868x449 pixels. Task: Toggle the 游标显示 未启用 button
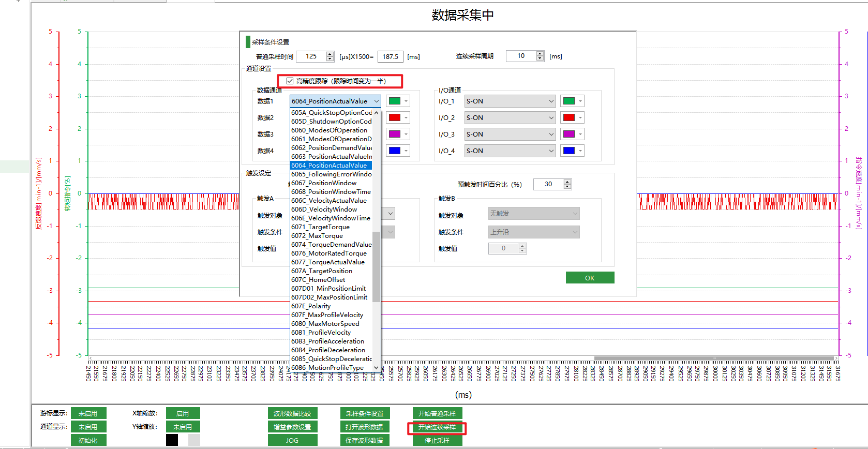(x=88, y=413)
